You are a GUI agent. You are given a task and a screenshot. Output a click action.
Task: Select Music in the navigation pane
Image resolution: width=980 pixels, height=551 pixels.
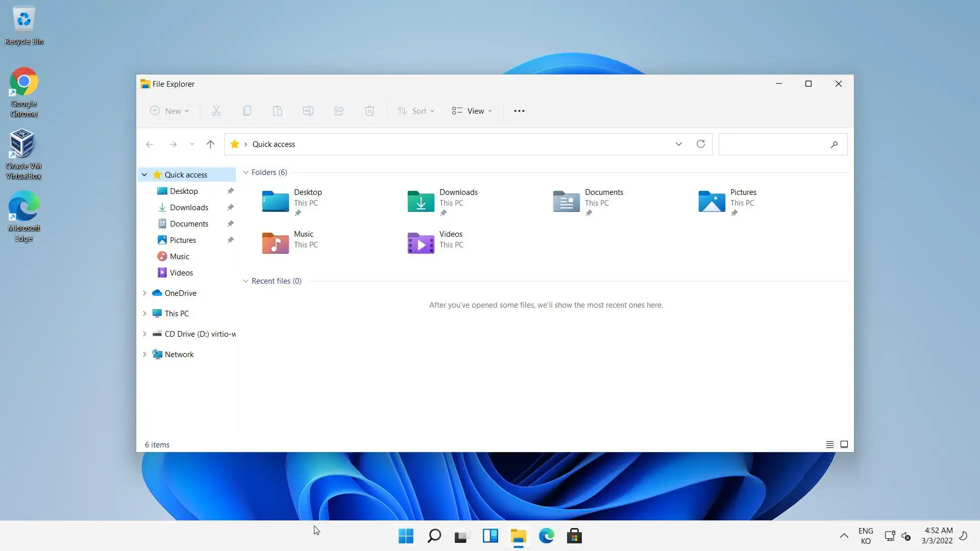click(179, 256)
